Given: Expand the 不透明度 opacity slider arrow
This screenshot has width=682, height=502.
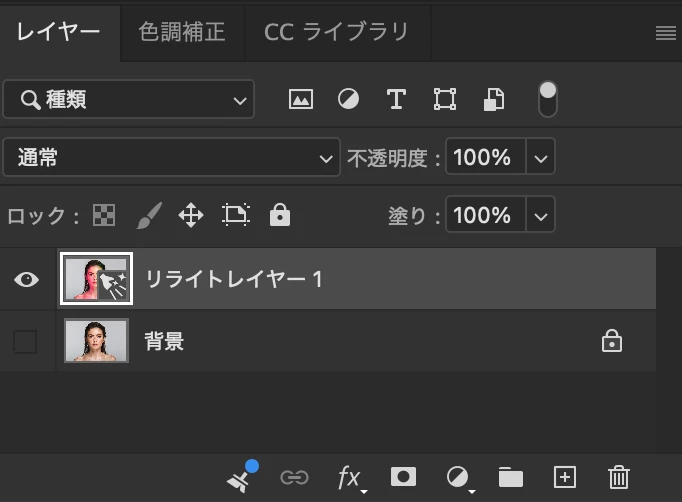Looking at the screenshot, I should pos(541,157).
